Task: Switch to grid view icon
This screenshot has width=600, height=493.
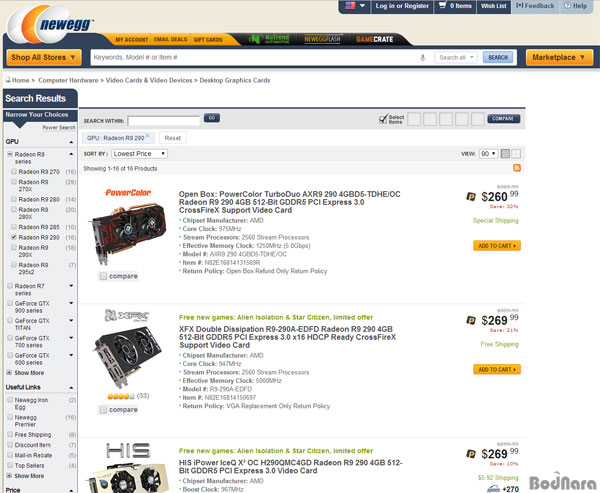Action: click(x=516, y=153)
